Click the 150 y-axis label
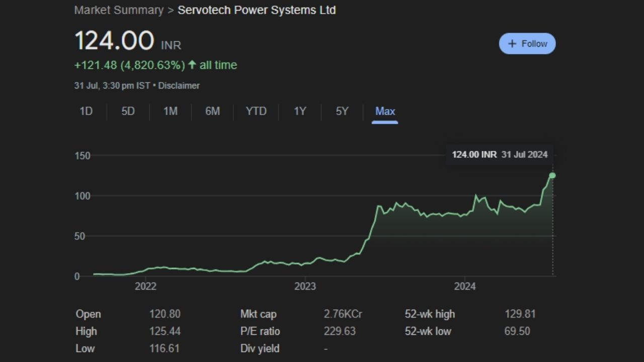Screen dimensions: 644x362 click(83, 156)
